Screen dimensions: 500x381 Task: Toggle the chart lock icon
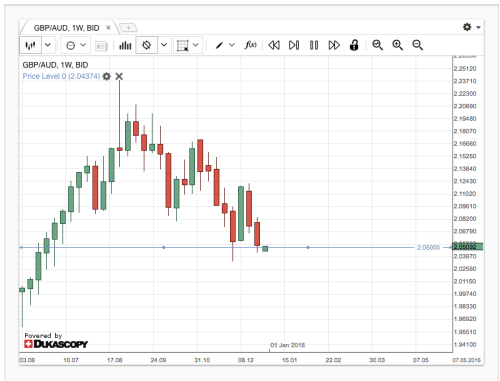point(354,45)
